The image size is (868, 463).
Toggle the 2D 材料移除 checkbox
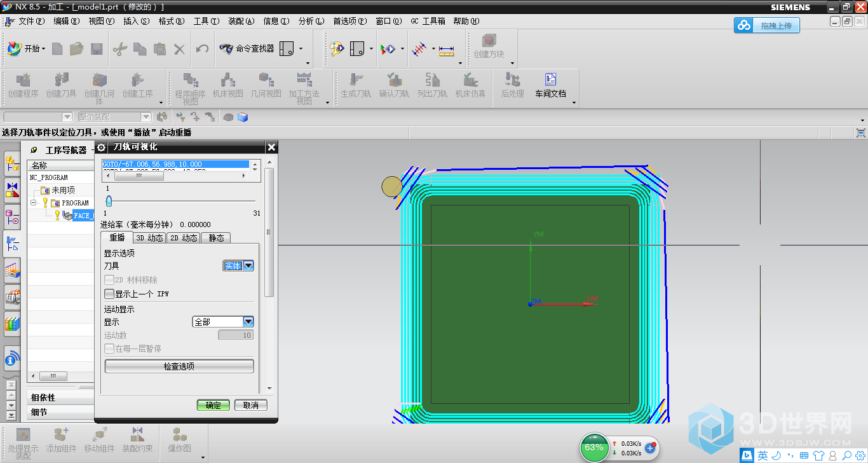tap(110, 280)
